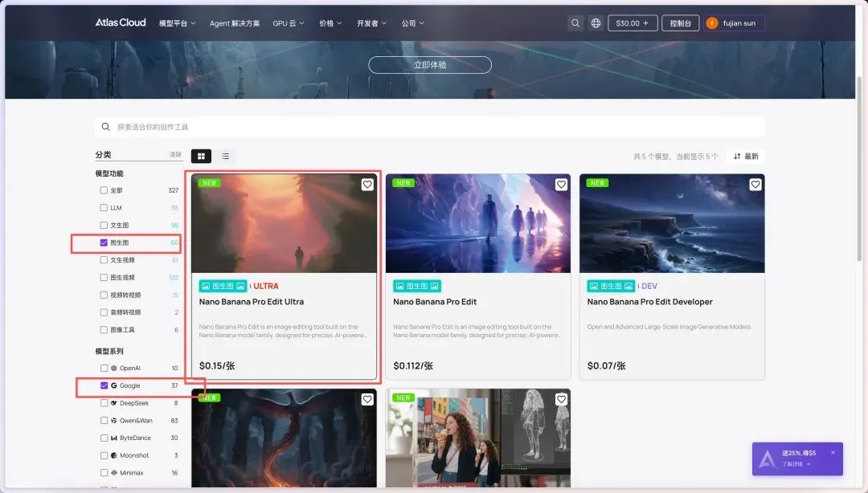
Task: Close the 25% promo popup
Action: pos(833,453)
